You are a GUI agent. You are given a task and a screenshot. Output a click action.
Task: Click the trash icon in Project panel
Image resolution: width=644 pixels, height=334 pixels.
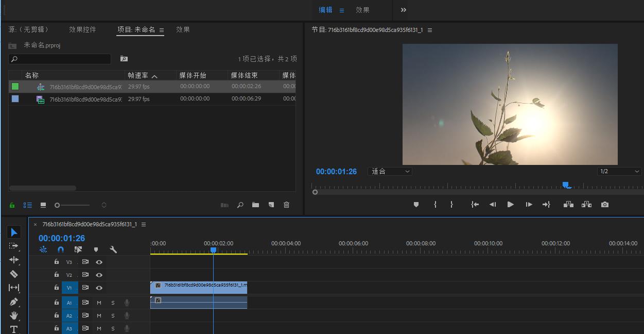(286, 205)
